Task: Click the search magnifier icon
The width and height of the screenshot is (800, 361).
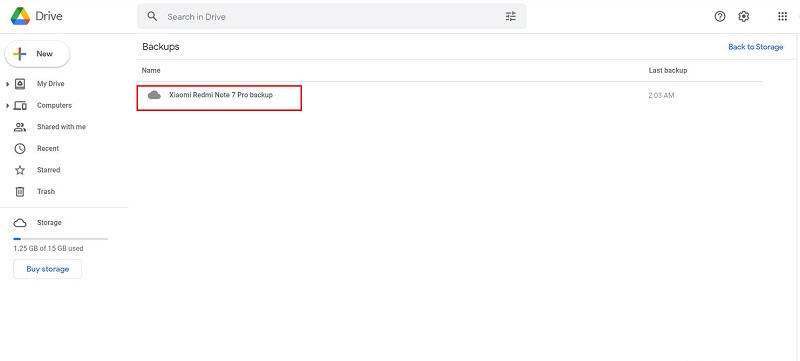Action: click(152, 16)
